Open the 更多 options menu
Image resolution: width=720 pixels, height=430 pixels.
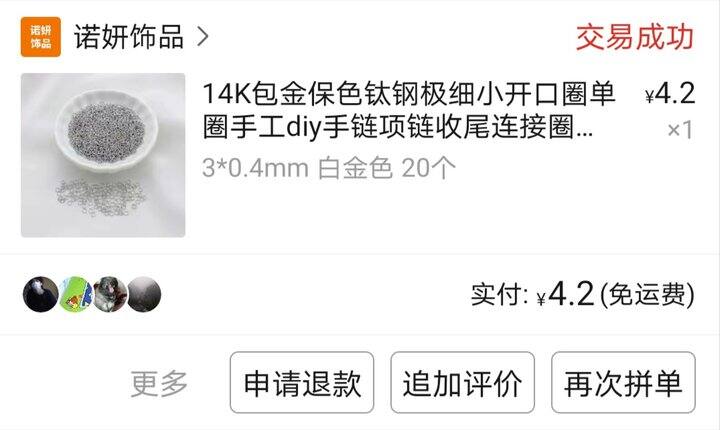[x=159, y=383]
